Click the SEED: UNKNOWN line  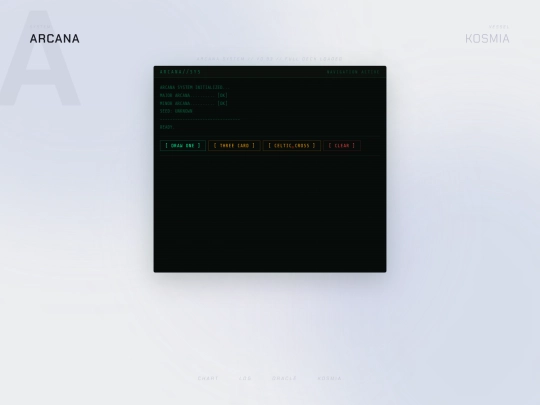176,111
